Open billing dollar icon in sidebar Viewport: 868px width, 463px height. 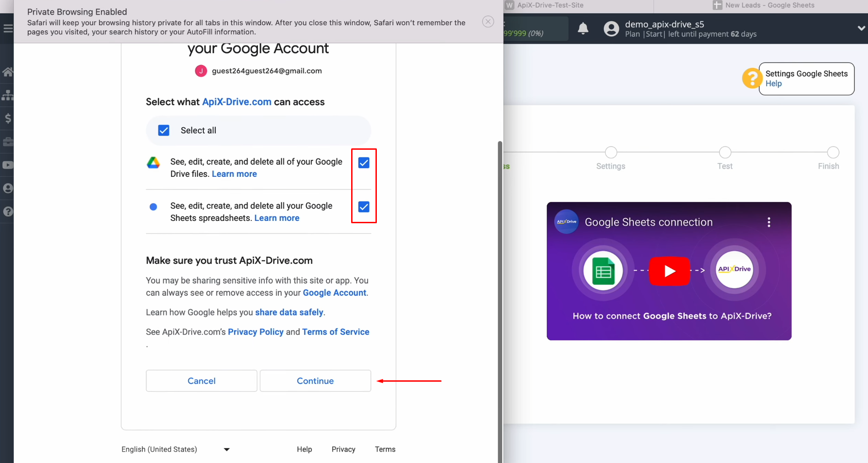point(8,119)
